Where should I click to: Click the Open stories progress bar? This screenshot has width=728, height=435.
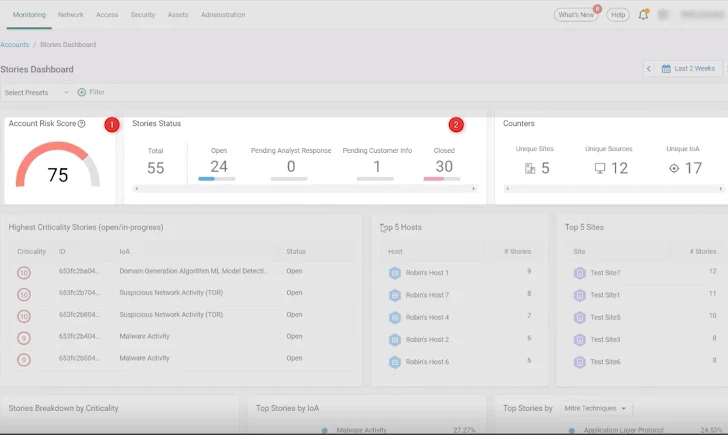click(217, 179)
